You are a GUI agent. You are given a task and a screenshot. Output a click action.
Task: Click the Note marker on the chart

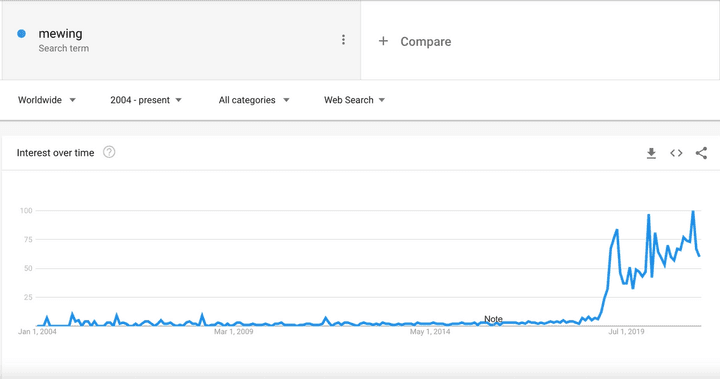493,319
